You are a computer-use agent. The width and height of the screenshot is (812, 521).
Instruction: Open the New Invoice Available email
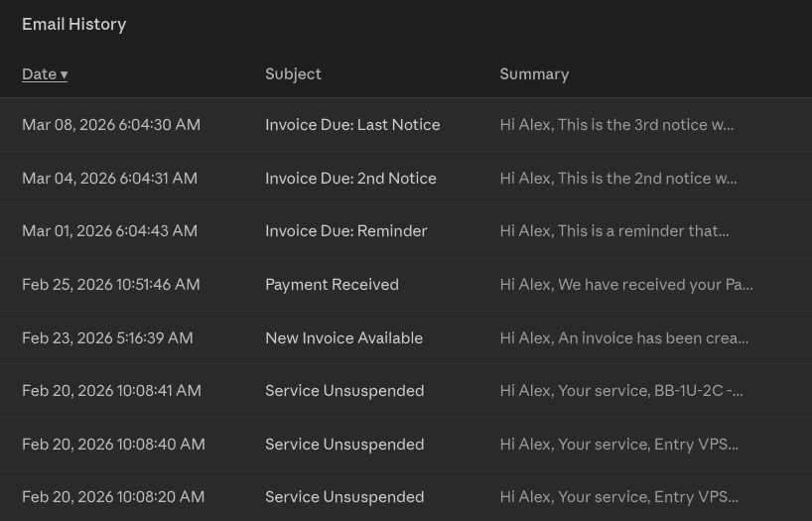point(343,338)
